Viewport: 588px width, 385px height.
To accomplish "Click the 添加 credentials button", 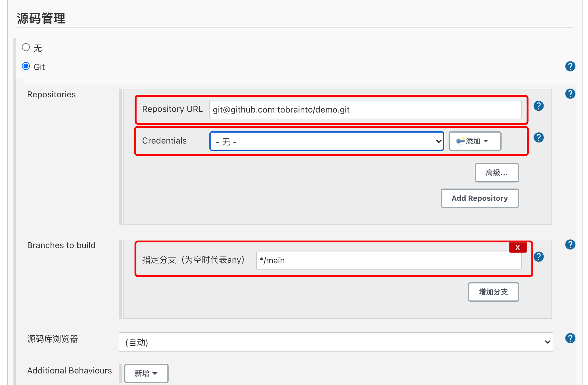I will 475,141.
